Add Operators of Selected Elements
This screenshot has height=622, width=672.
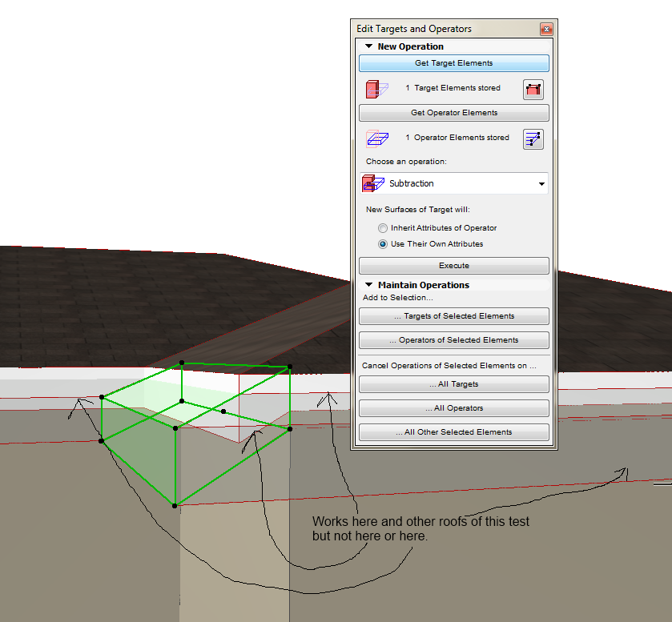454,340
